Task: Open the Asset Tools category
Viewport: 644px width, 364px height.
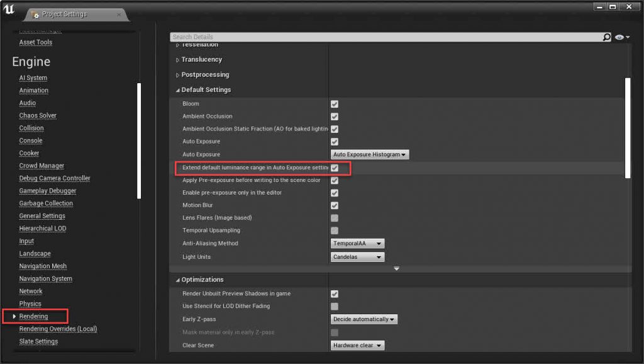Action: (36, 42)
